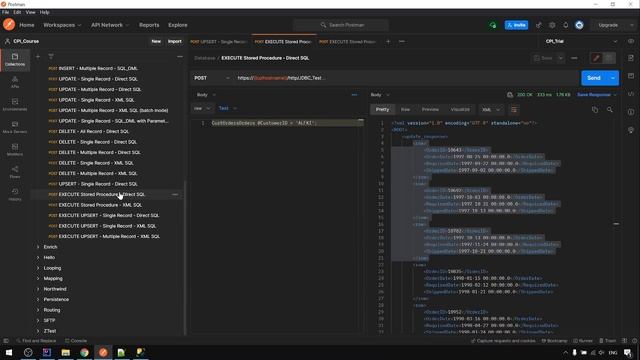Viewport: 640px width, 360px height.
Task: Open the Home link
Action: pyautogui.click(x=27, y=25)
